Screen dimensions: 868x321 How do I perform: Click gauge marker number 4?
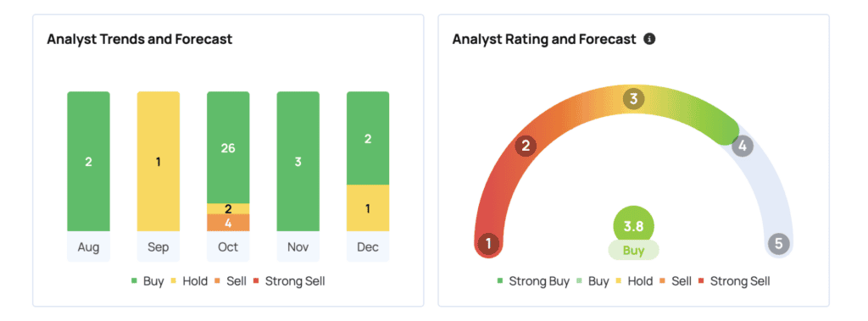[743, 147]
